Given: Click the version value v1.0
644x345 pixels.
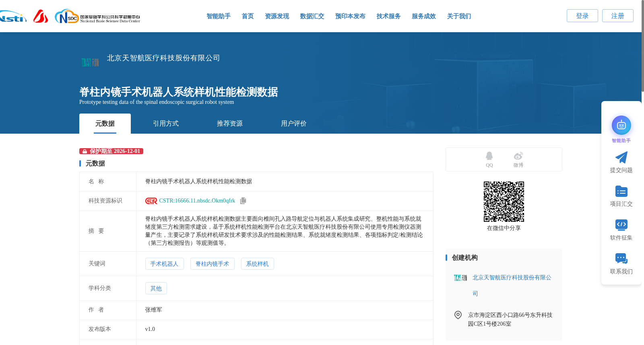Looking at the screenshot, I should click(150, 329).
